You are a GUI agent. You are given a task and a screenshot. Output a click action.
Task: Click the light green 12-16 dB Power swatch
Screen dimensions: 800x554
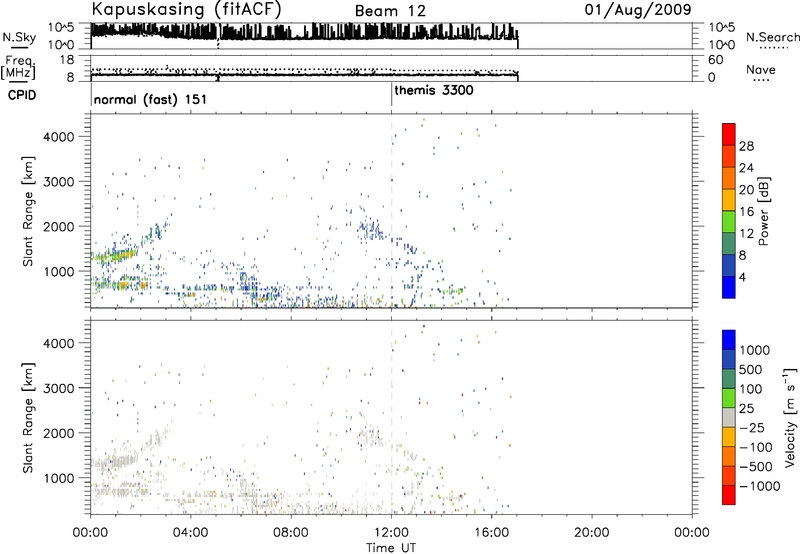click(729, 221)
